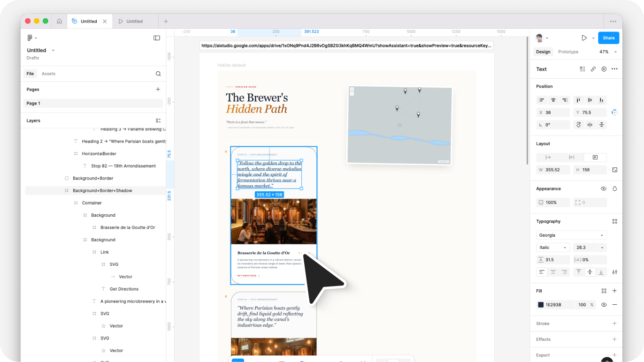Switch to the Assets tab
This screenshot has height=362, width=644.
48,74
